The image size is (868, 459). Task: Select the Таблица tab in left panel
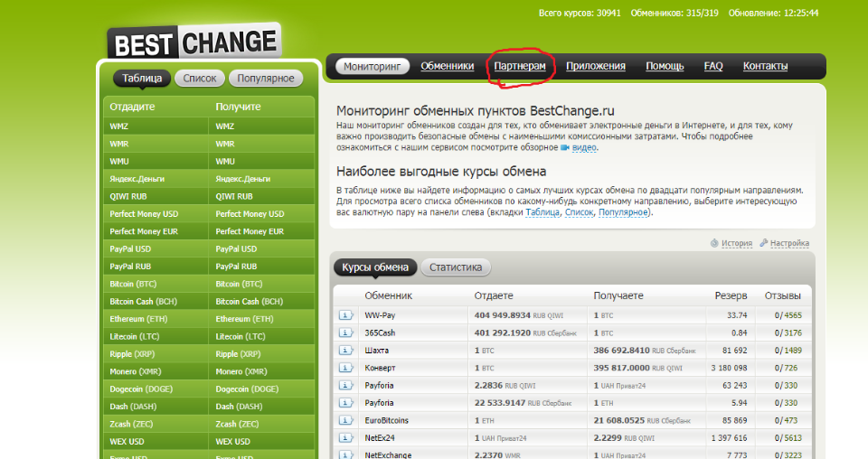(142, 79)
